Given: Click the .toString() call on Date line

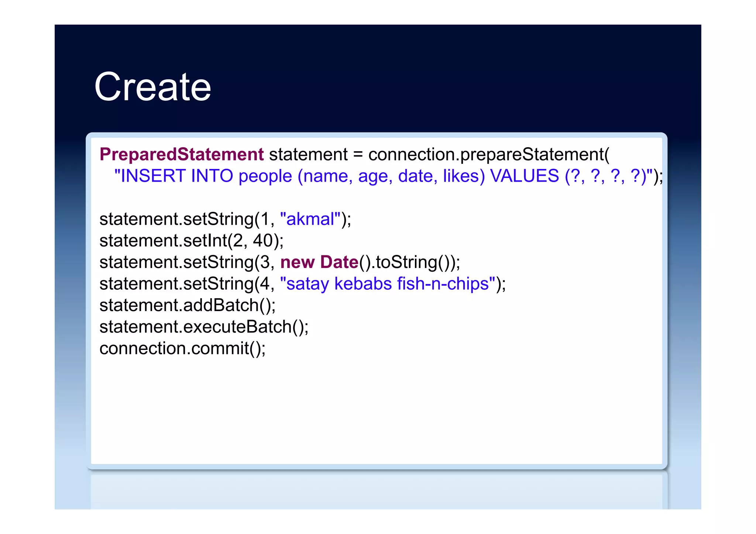Looking at the screenshot, I should pos(410,262).
